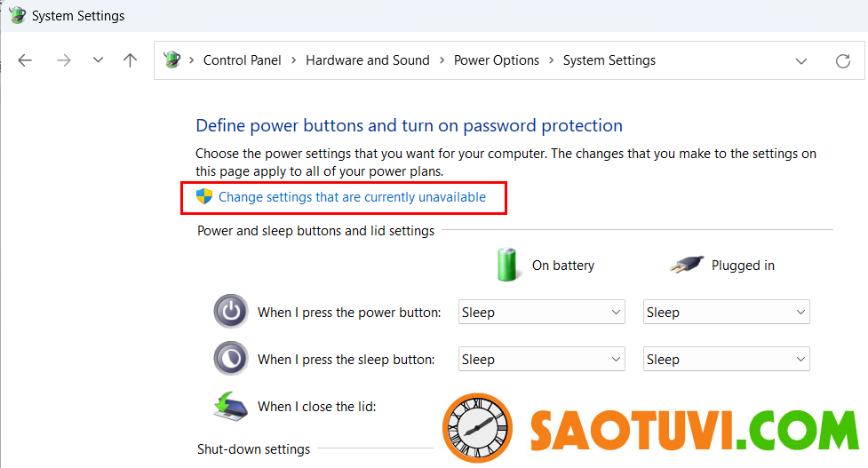Image resolution: width=868 pixels, height=468 pixels.
Task: Open power button On battery dropdown
Action: point(541,313)
